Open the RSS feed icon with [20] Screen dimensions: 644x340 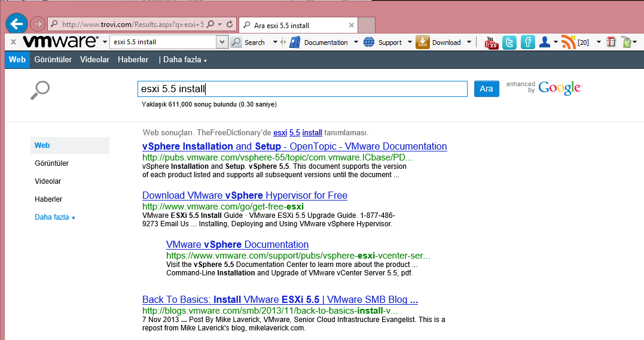(569, 42)
